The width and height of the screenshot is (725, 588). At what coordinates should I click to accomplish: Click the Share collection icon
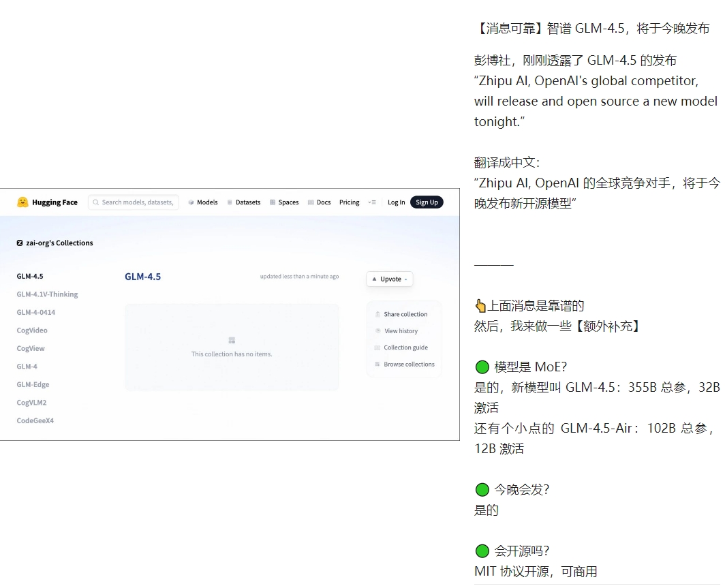[x=377, y=314]
